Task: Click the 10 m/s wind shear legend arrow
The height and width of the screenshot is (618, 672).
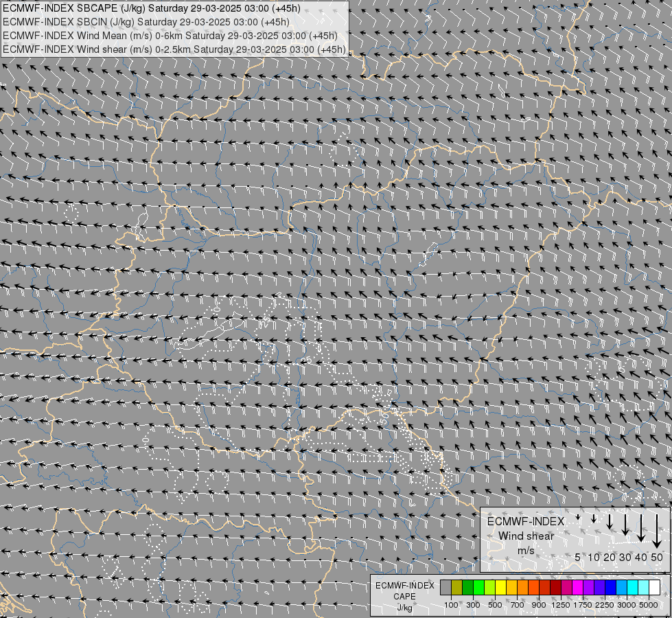Action: [594, 519]
